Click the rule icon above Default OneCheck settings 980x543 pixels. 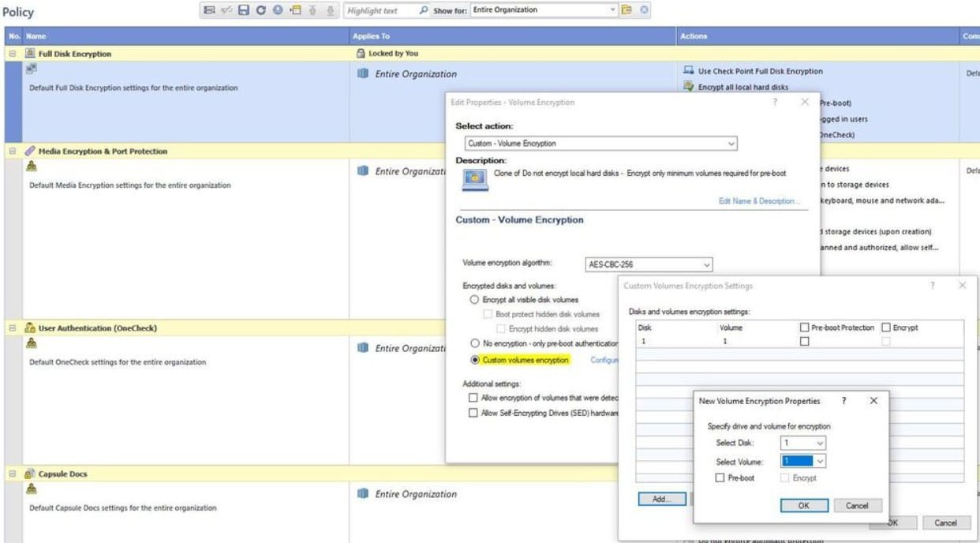pyautogui.click(x=32, y=343)
